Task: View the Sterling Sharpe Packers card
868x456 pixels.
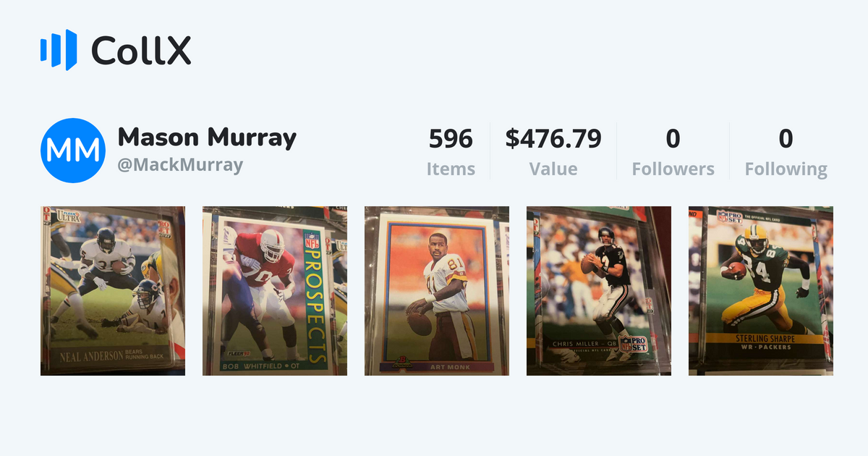Action: [761, 291]
